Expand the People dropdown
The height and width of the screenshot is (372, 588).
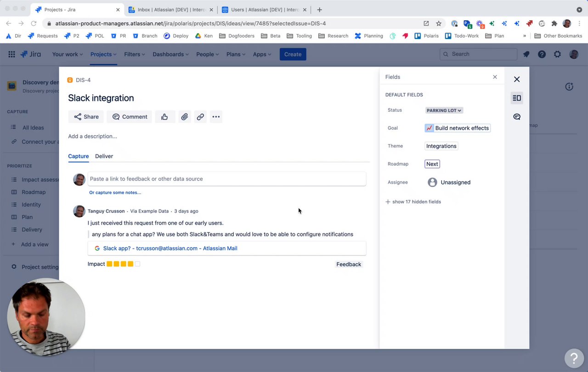coord(208,54)
